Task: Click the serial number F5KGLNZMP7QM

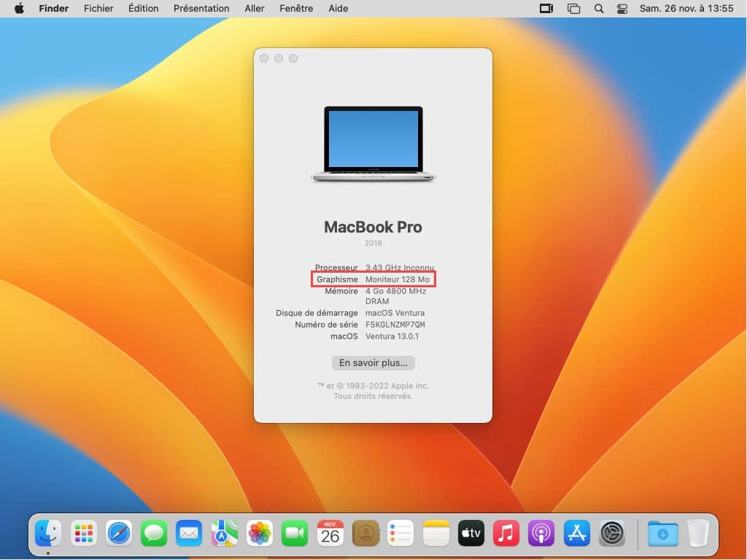Action: (x=395, y=324)
